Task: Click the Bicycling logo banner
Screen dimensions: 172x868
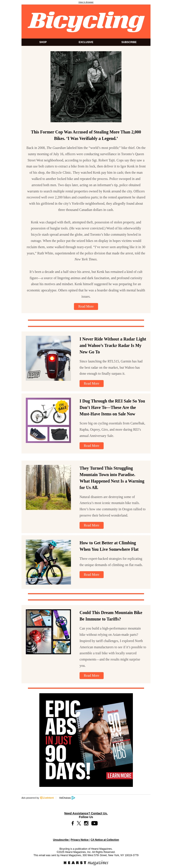Action: click(x=86, y=21)
